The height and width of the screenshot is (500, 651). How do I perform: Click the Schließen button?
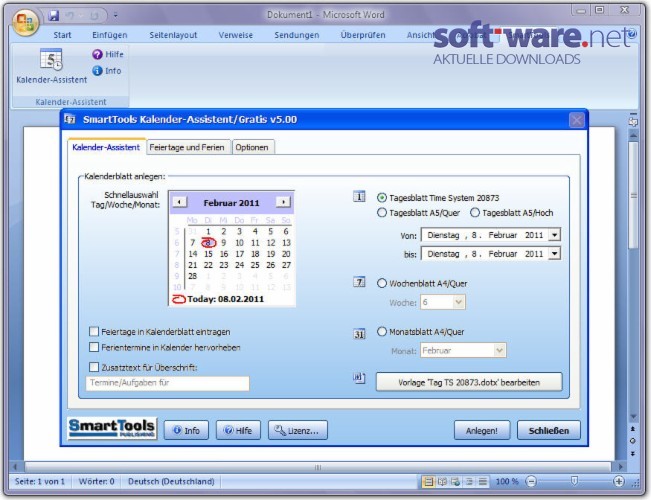(548, 430)
